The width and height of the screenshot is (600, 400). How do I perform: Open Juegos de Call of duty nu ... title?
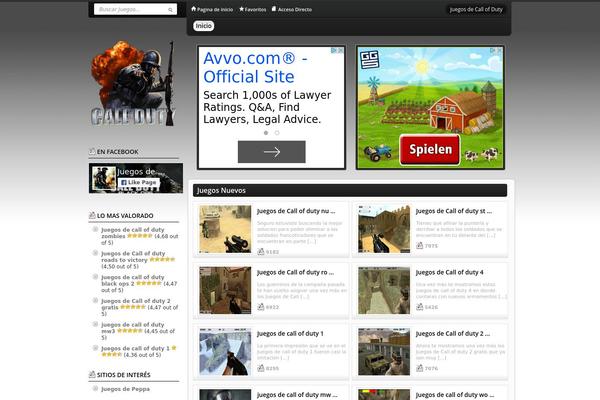click(296, 211)
